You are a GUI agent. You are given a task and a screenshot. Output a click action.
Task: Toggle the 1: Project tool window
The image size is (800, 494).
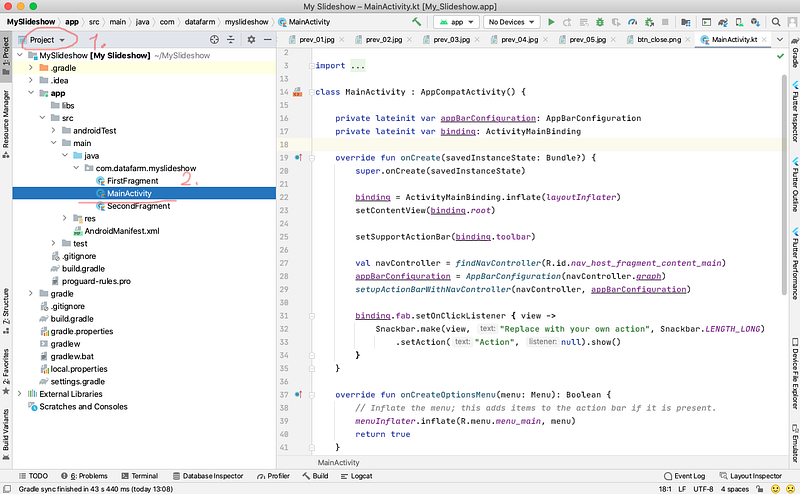(x=6, y=56)
